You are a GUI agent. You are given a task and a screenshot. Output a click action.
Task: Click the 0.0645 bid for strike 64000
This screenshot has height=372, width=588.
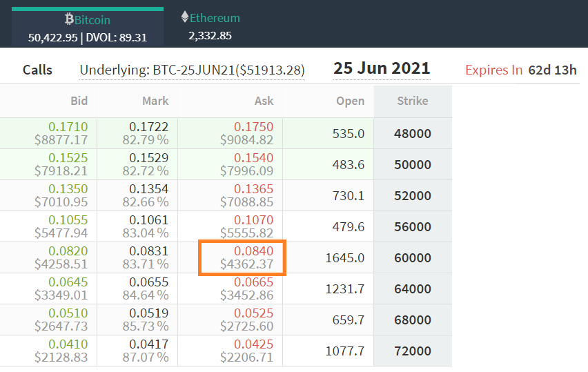point(68,282)
